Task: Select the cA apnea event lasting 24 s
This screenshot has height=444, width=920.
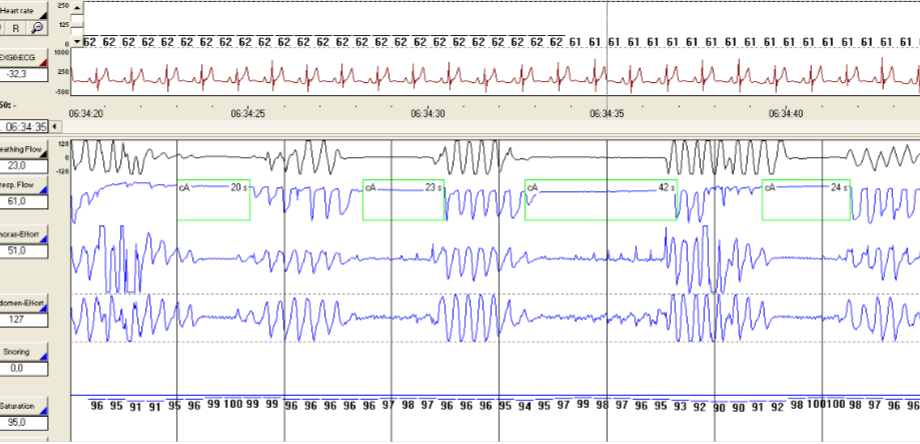Action: point(806,200)
